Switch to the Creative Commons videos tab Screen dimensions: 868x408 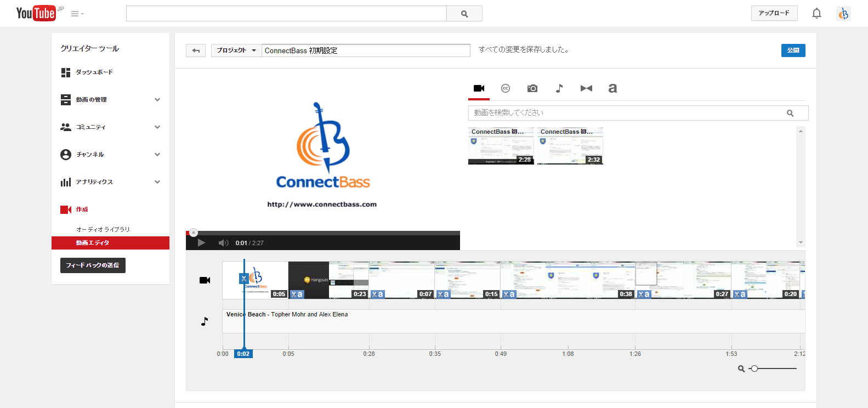pyautogui.click(x=506, y=88)
